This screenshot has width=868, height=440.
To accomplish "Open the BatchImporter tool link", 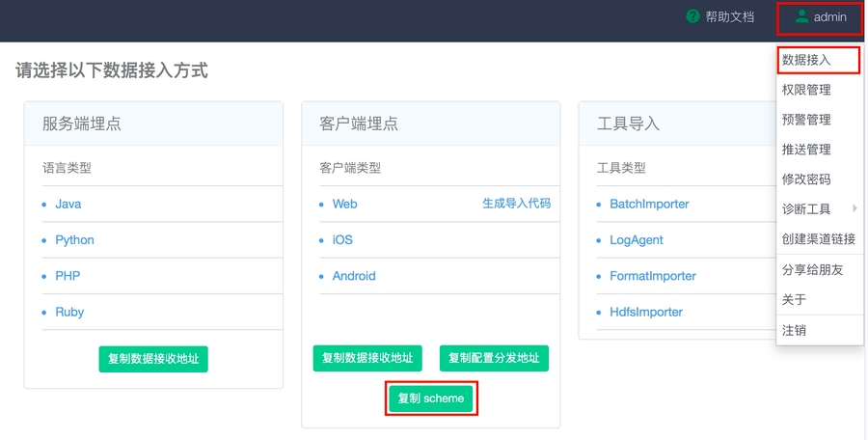I will tap(649, 204).
